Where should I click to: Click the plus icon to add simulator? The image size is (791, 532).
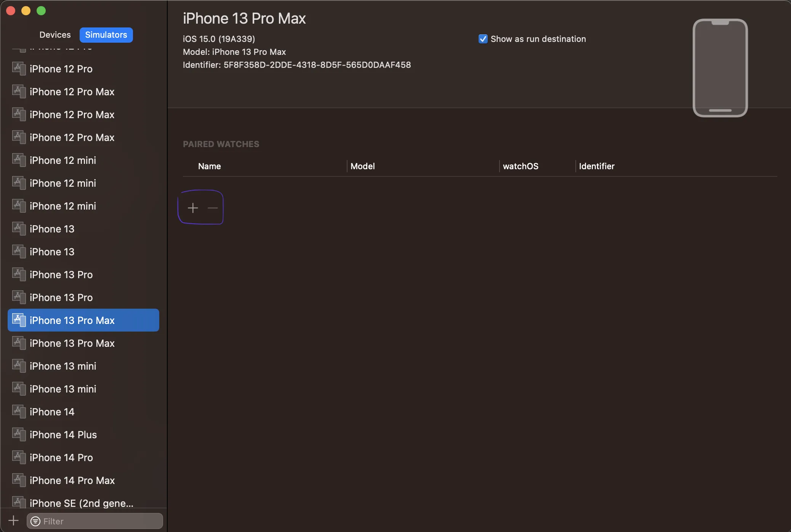click(x=13, y=520)
